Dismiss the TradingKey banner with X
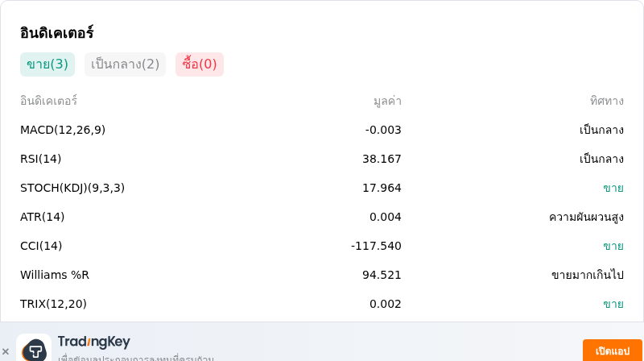644x361 pixels. tap(6, 351)
